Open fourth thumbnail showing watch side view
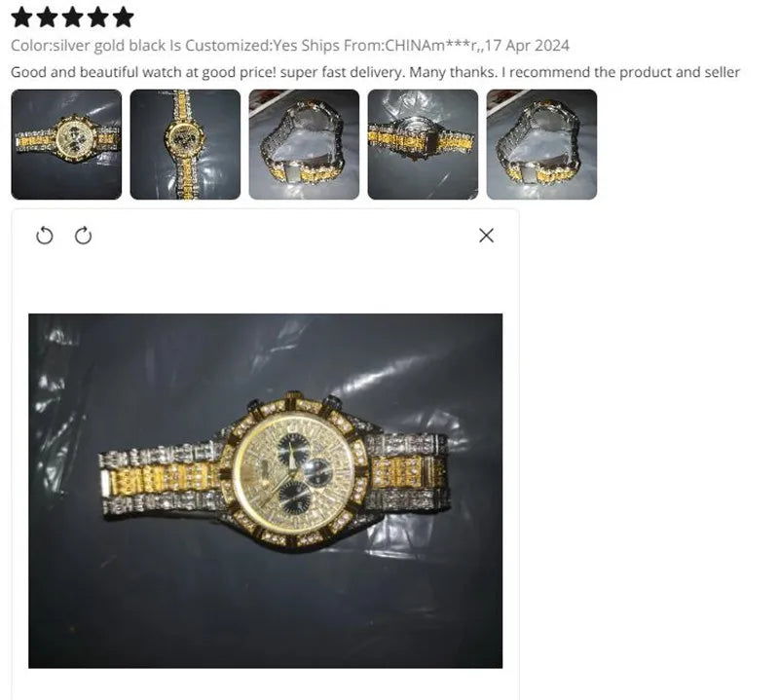This screenshot has height=700, width=779. [423, 144]
